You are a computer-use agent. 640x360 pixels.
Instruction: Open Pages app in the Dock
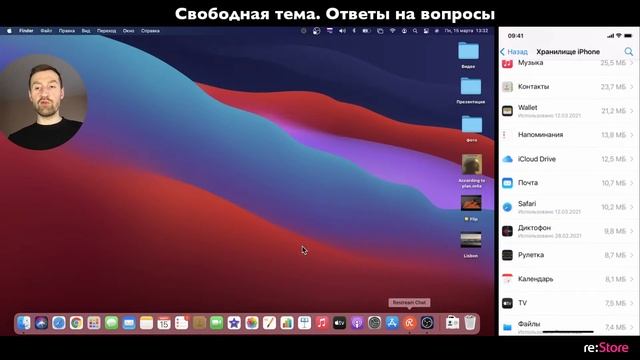pos(269,323)
